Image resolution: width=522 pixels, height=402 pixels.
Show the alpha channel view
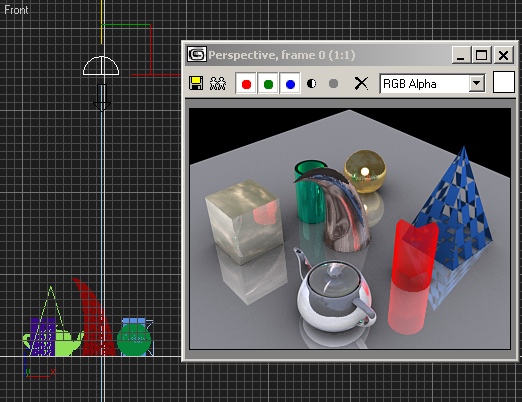312,84
